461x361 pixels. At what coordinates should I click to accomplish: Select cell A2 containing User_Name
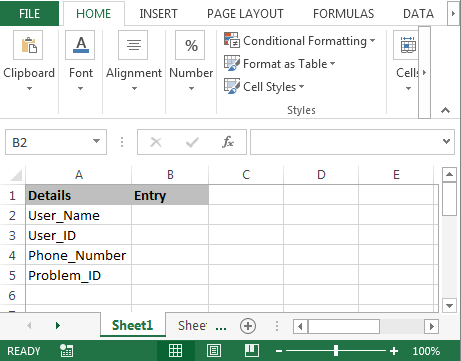point(78,215)
